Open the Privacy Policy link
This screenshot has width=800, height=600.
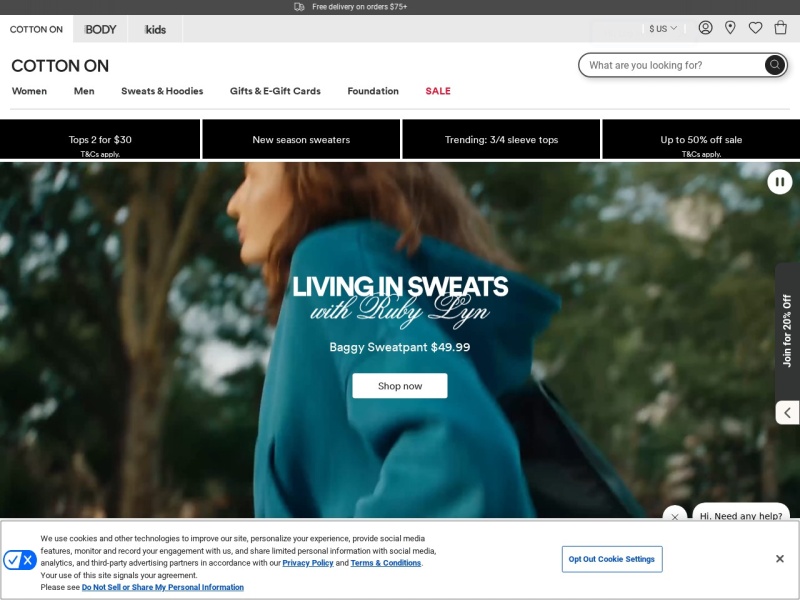(x=308, y=563)
